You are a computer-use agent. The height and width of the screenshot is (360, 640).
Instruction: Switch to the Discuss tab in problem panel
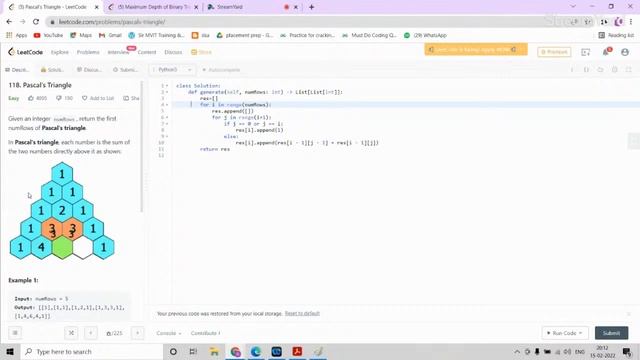[89, 70]
